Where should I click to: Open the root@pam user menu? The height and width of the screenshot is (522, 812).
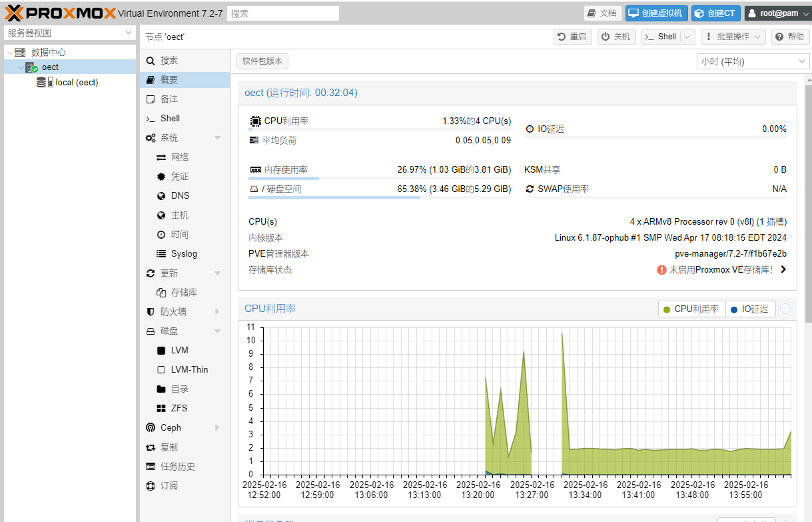(x=778, y=13)
